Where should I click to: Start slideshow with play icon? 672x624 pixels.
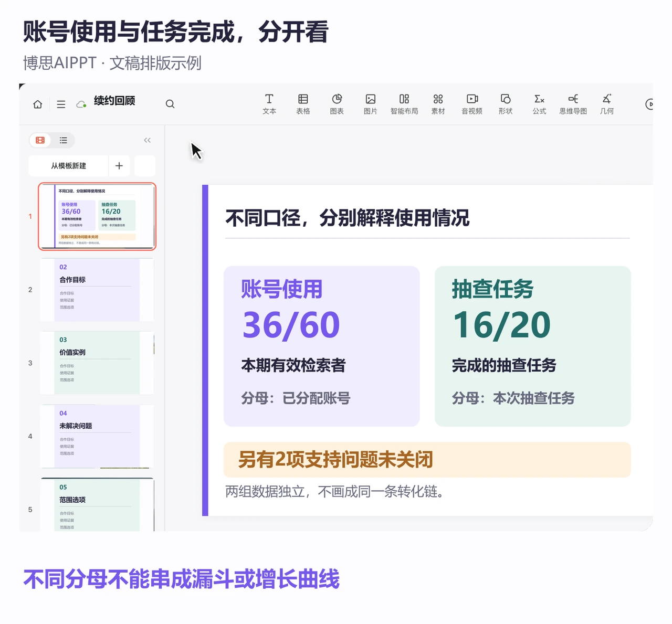649,104
